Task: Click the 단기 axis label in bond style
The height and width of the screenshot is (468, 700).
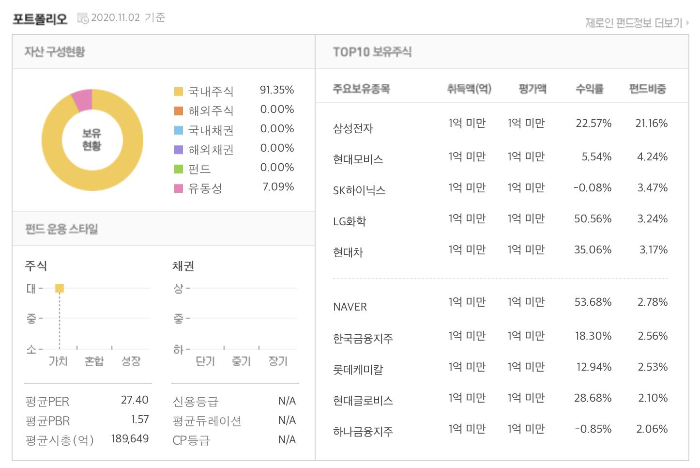Action: pos(205,361)
